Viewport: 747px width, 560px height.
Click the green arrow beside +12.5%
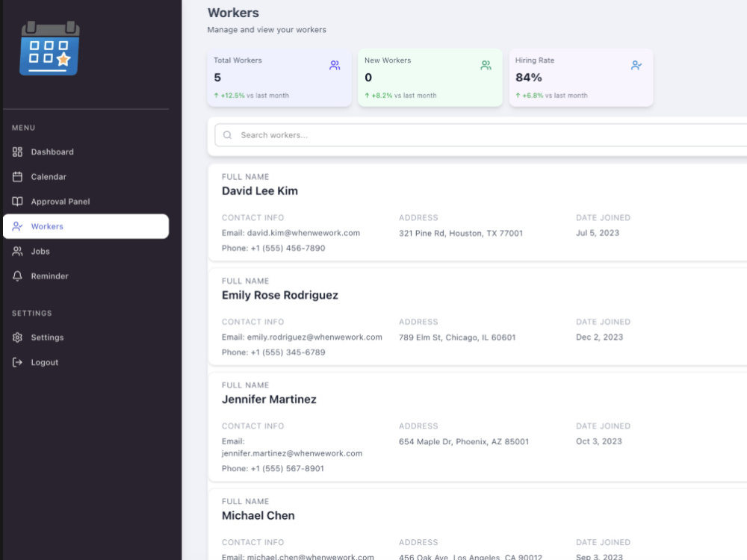pyautogui.click(x=217, y=96)
